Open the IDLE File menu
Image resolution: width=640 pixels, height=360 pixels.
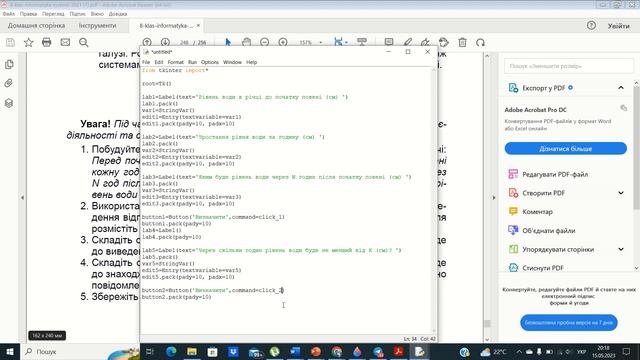coord(146,62)
